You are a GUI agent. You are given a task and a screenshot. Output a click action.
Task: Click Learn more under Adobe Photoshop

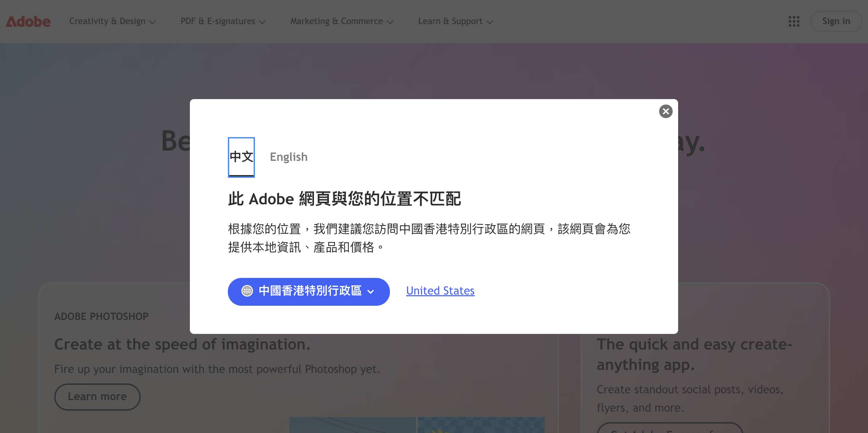pyautogui.click(x=97, y=397)
